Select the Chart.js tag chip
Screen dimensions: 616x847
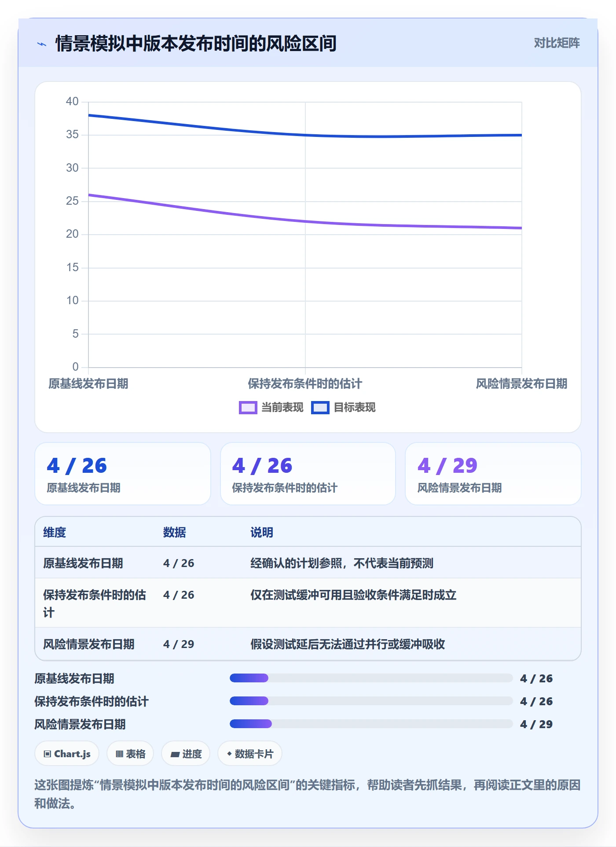click(67, 754)
